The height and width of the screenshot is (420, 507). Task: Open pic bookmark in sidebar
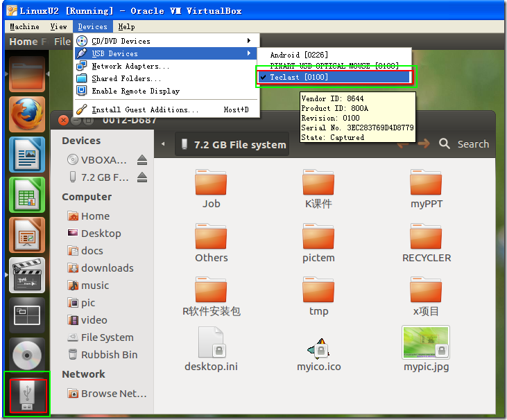pos(81,303)
